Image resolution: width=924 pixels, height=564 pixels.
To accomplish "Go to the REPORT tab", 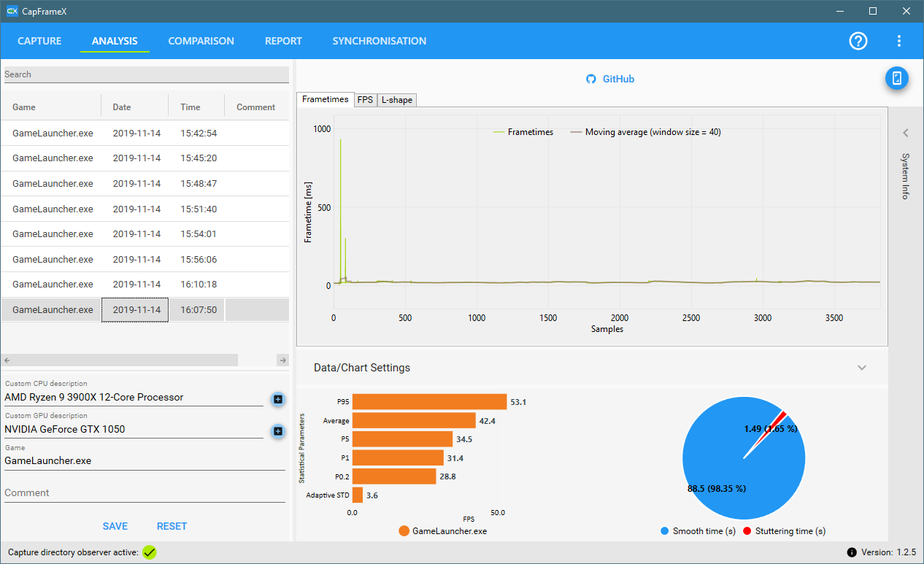I will coord(284,41).
